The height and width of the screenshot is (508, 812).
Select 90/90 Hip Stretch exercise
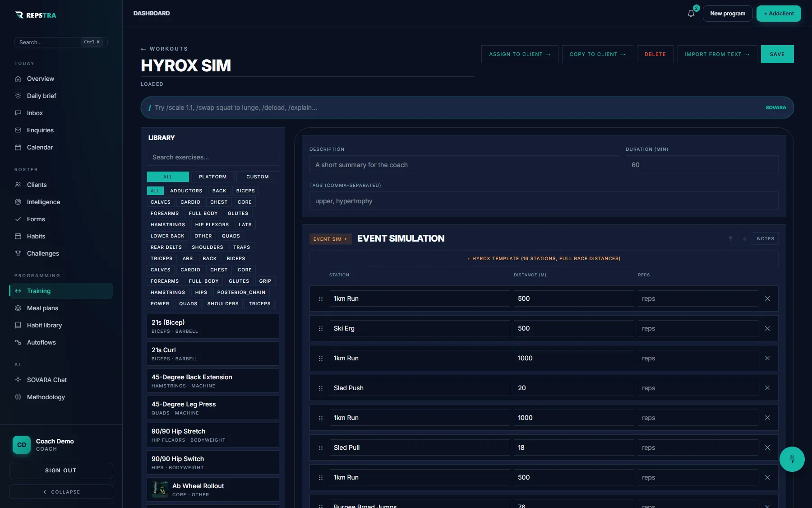212,435
